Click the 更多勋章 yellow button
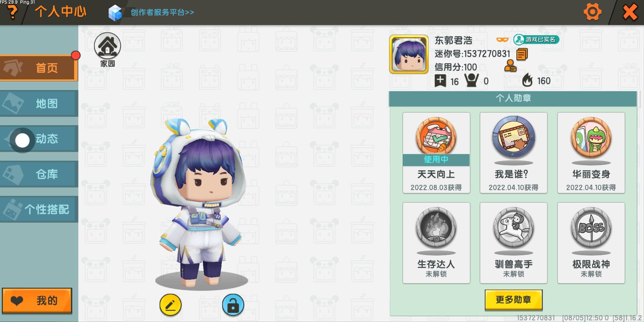 point(513,300)
